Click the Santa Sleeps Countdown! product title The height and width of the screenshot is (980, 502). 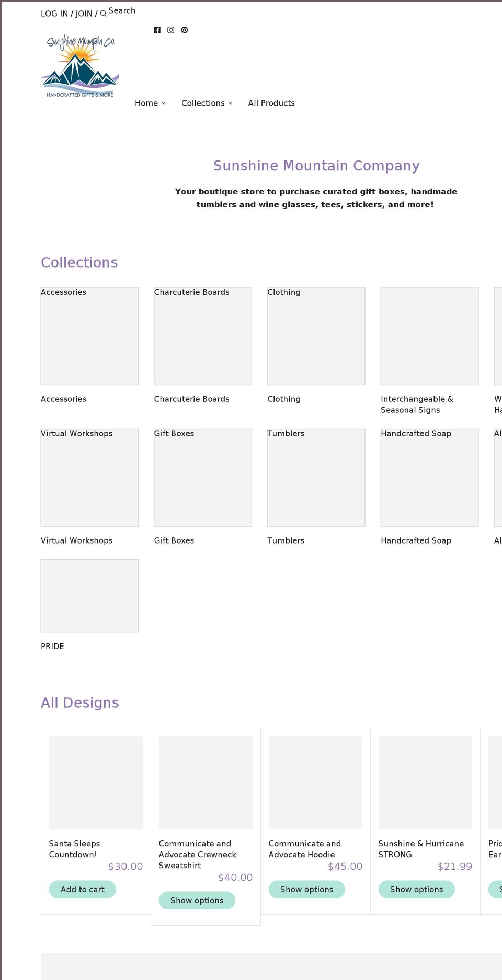click(74, 849)
